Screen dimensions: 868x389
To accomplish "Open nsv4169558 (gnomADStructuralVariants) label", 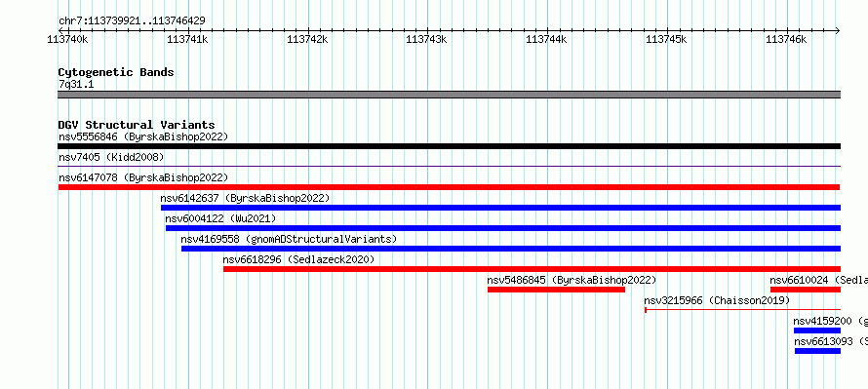I will click(x=289, y=239).
